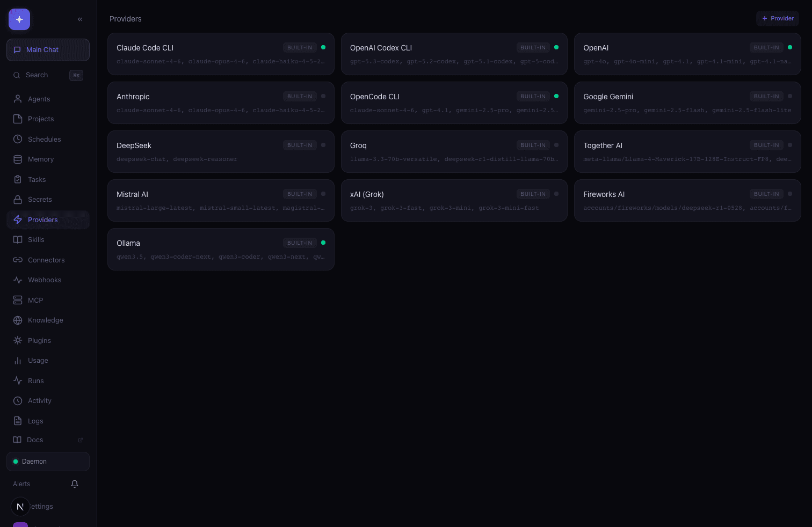
Task: Click the Activity clock icon
Action: 18,401
